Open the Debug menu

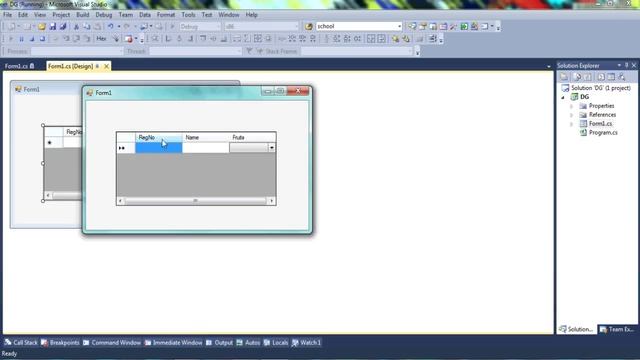point(104,15)
